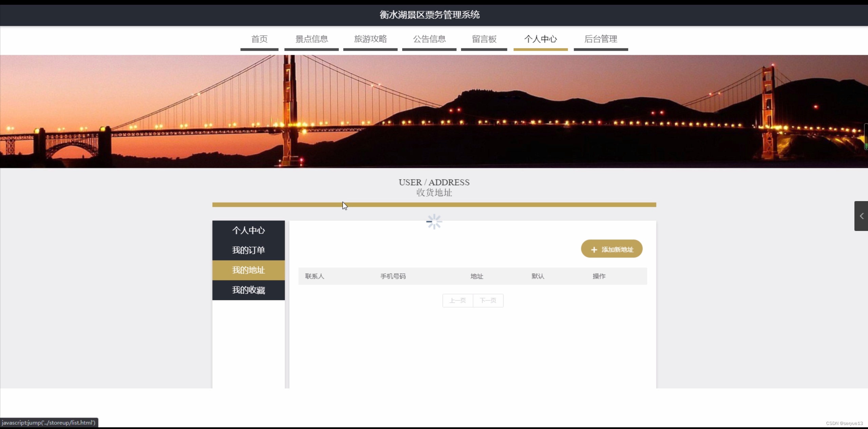Screen dimensions: 868x429
Task: Click the 手机号码 column header
Action: pos(393,276)
